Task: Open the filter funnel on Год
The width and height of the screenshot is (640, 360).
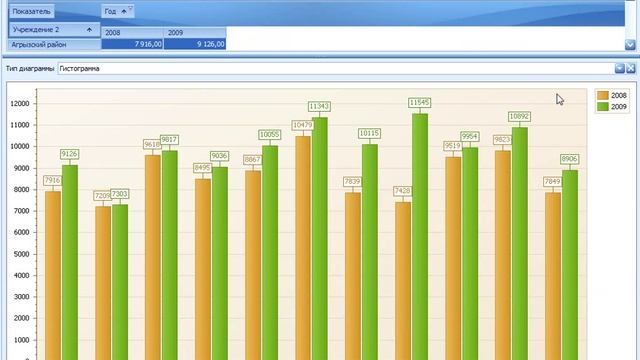Action: click(131, 8)
